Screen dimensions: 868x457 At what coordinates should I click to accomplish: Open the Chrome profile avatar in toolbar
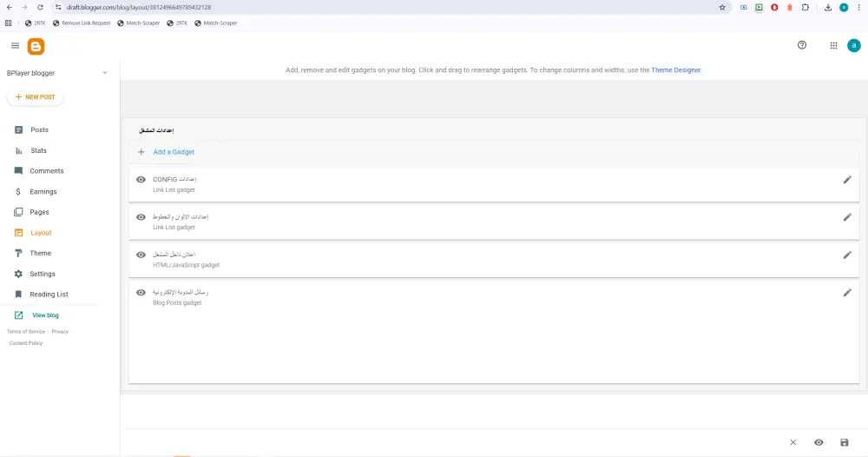point(844,7)
